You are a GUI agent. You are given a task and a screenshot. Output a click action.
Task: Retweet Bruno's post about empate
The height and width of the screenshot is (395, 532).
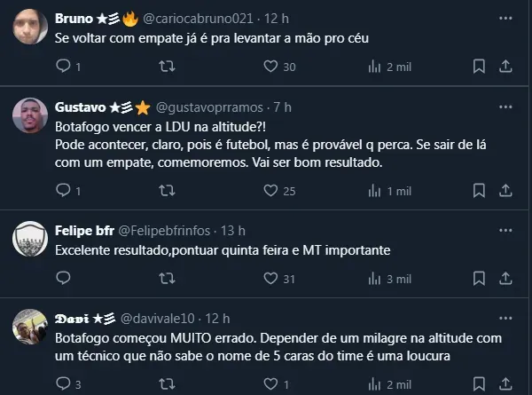(165, 67)
